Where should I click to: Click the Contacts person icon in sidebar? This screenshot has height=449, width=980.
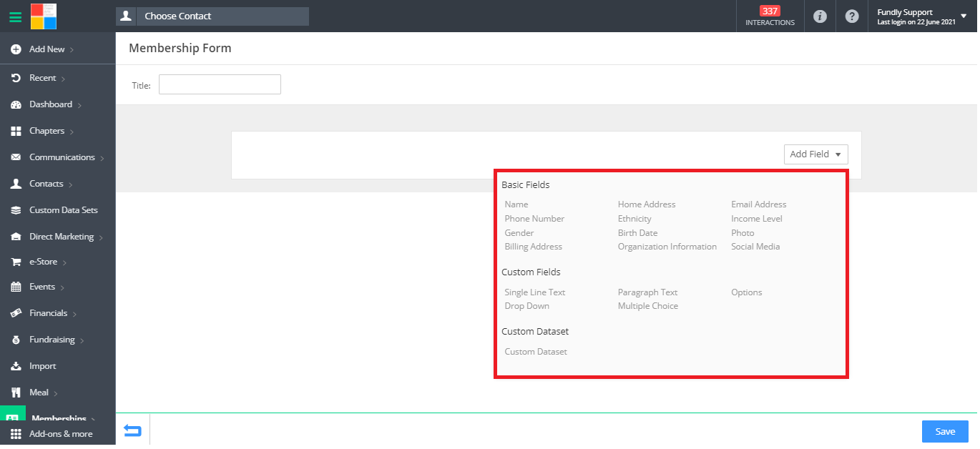pyautogui.click(x=16, y=184)
